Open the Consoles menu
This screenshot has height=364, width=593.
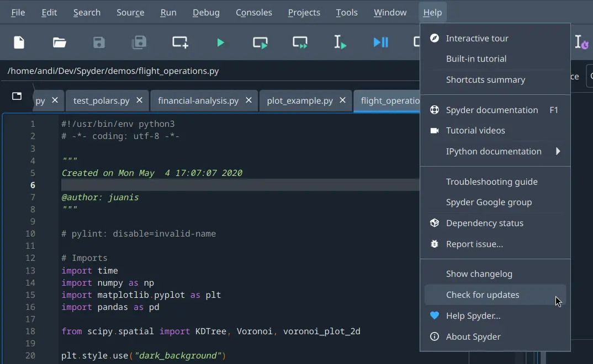254,13
